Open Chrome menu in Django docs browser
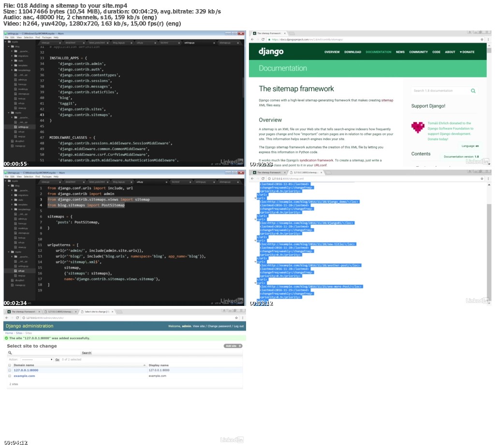 point(488,40)
